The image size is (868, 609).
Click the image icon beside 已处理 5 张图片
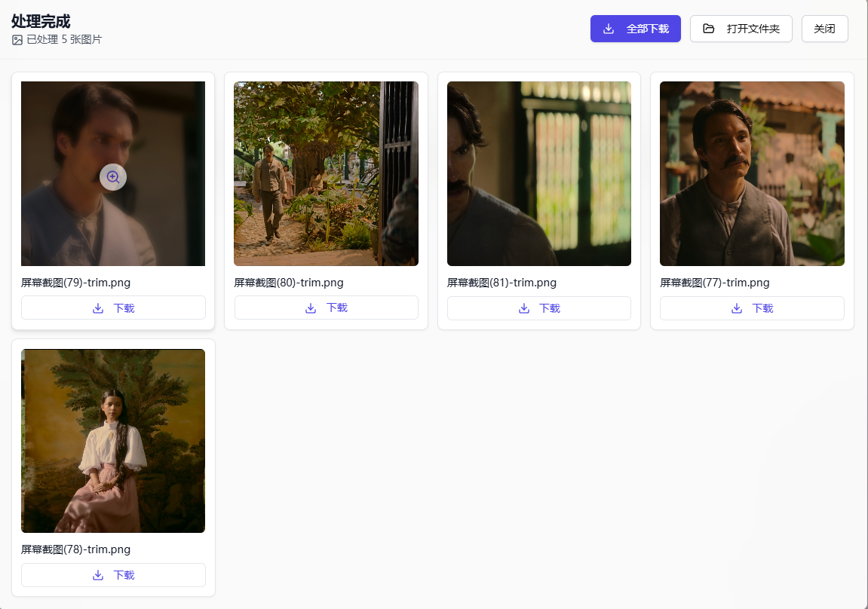pyautogui.click(x=17, y=40)
